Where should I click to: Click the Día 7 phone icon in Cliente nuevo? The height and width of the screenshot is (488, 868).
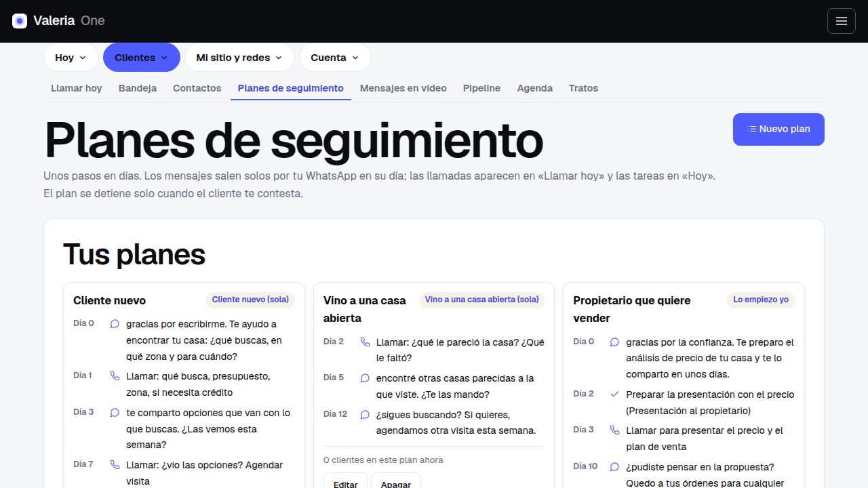click(115, 465)
